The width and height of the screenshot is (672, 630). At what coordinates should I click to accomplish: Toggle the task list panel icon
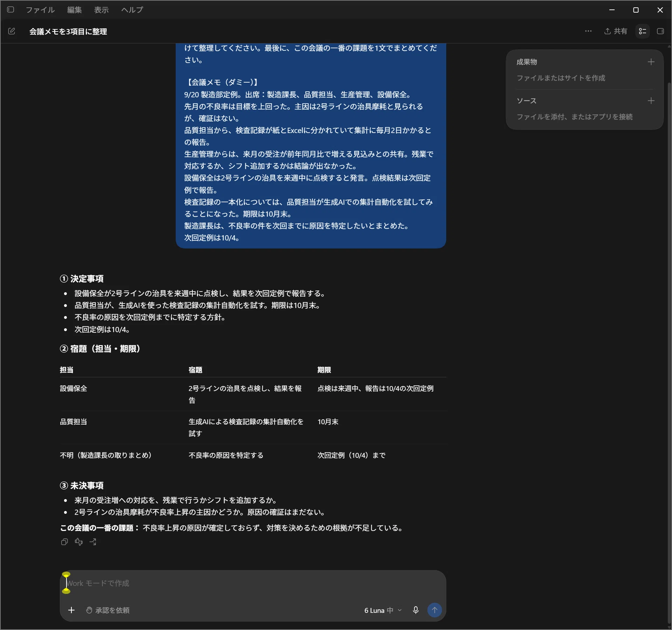[x=643, y=31]
